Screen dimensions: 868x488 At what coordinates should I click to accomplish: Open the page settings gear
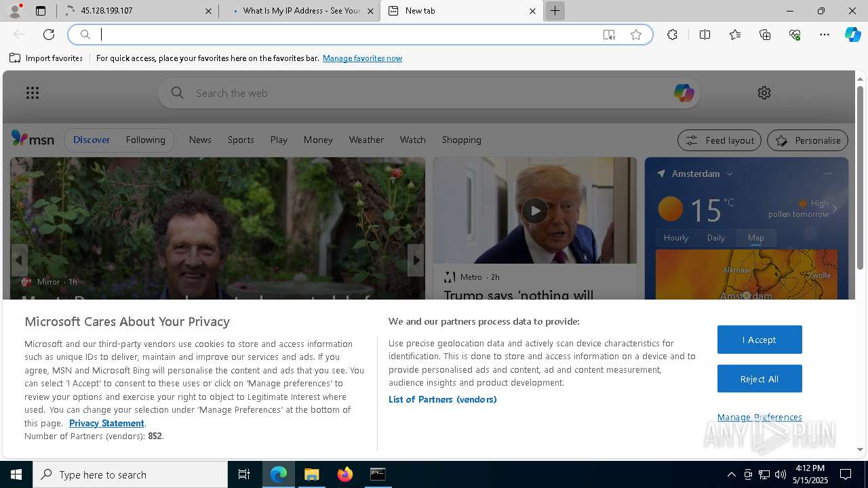point(764,93)
